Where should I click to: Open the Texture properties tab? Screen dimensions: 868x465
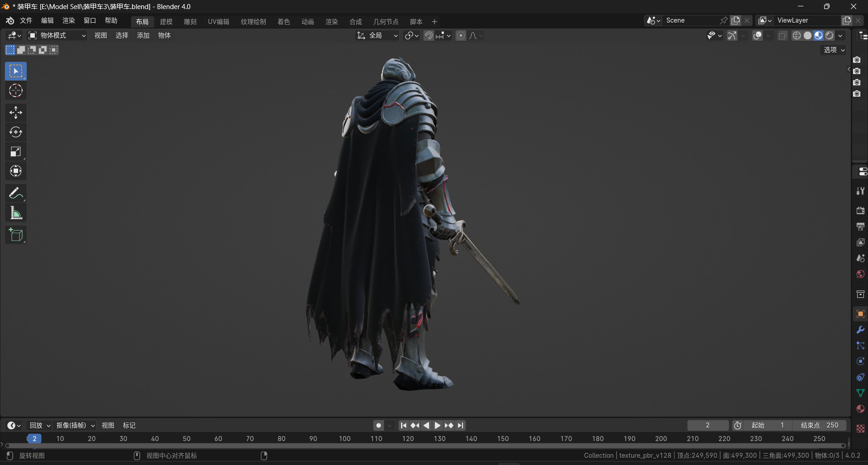point(860,428)
